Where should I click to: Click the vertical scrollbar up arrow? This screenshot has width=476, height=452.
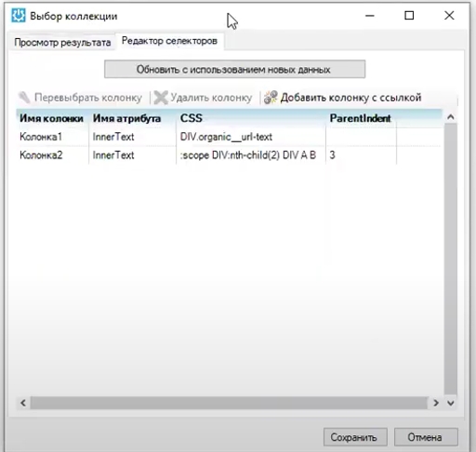coord(451,117)
